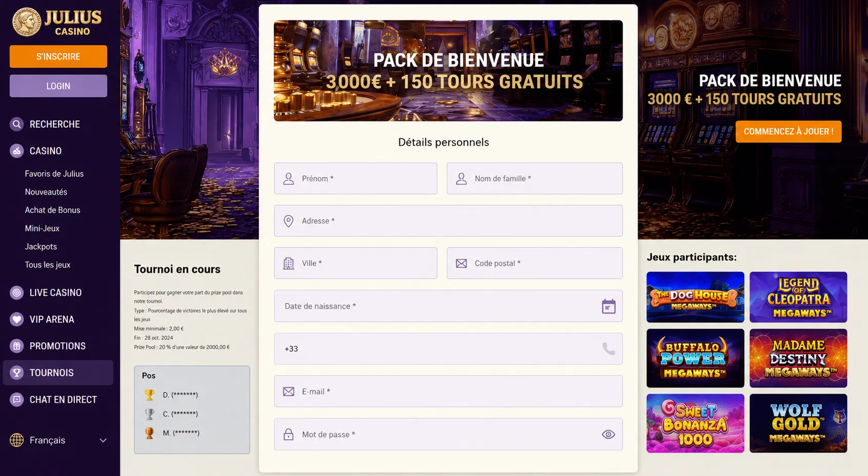The width and height of the screenshot is (868, 476).
Task: Click the S'INSCRIRE button
Action: pyautogui.click(x=58, y=56)
